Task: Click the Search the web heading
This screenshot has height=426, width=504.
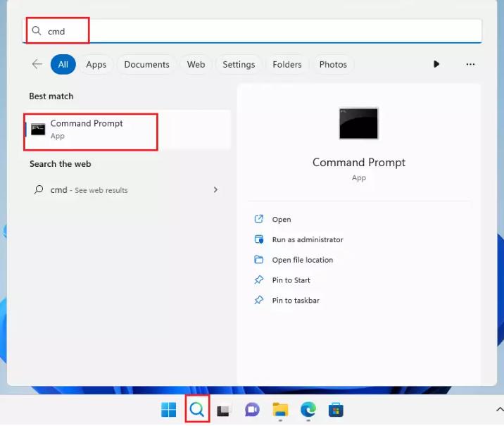Action: 60,164
